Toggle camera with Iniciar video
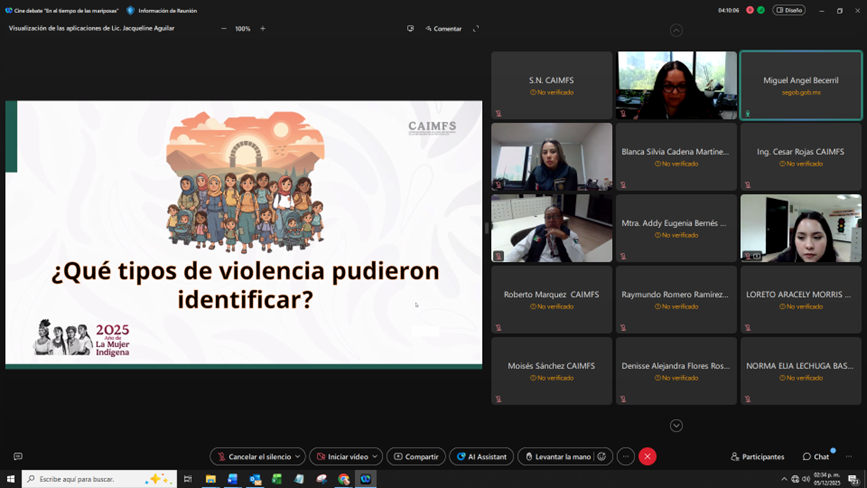This screenshot has width=867, height=488. click(340, 456)
